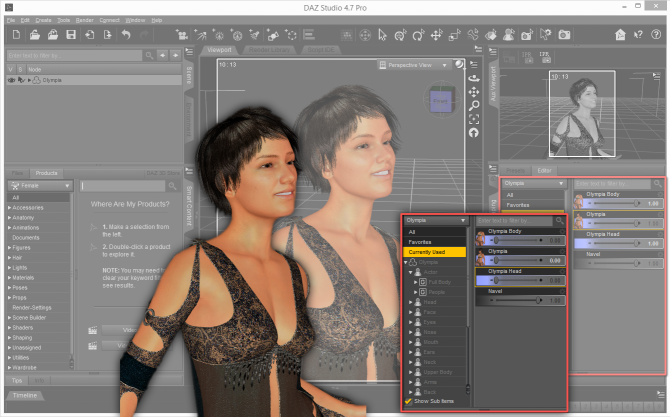
Task: Click the search magnifier in Scene pane
Action: [149, 55]
